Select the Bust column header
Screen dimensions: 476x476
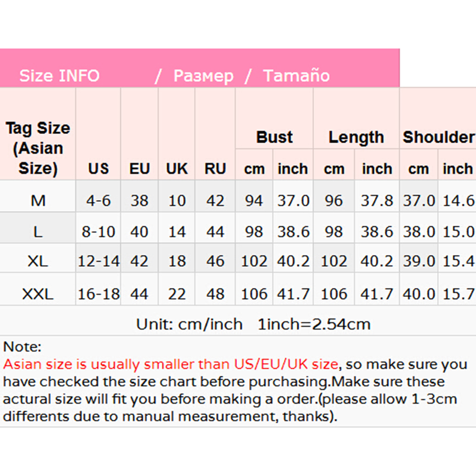pyautogui.click(x=275, y=137)
